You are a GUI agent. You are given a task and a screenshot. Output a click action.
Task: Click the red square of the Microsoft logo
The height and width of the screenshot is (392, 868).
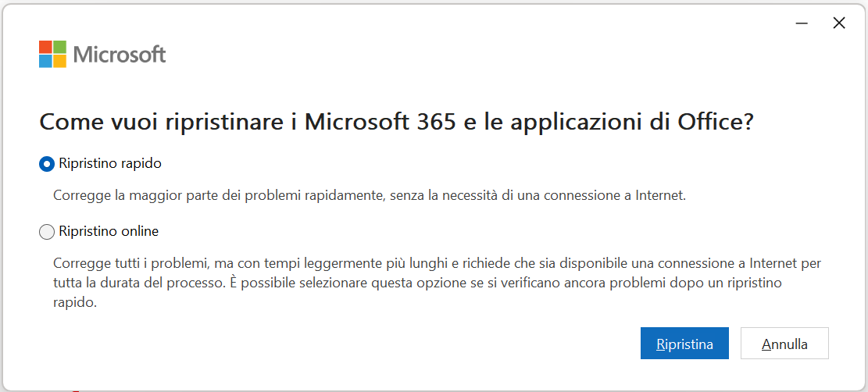(45, 47)
